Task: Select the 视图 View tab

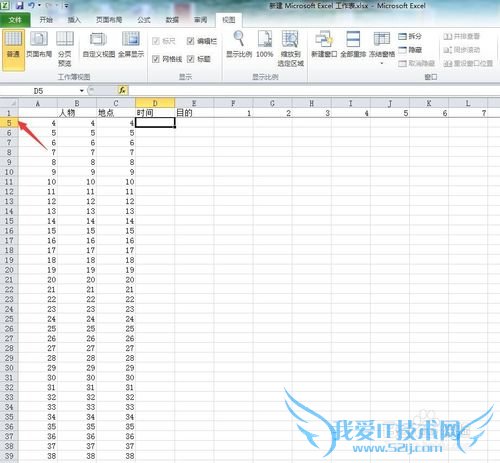Action: pyautogui.click(x=229, y=20)
